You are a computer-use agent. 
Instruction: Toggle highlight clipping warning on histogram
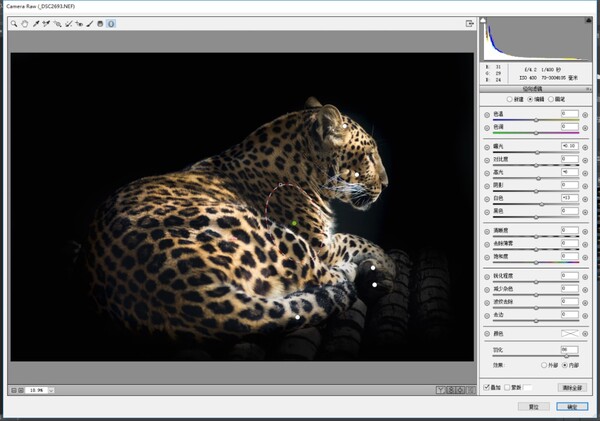point(589,20)
